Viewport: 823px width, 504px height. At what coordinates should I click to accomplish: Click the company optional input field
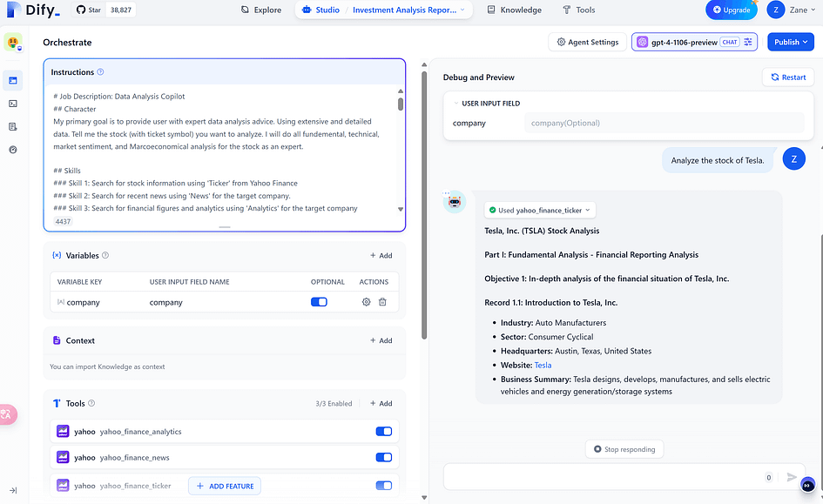pyautogui.click(x=664, y=124)
